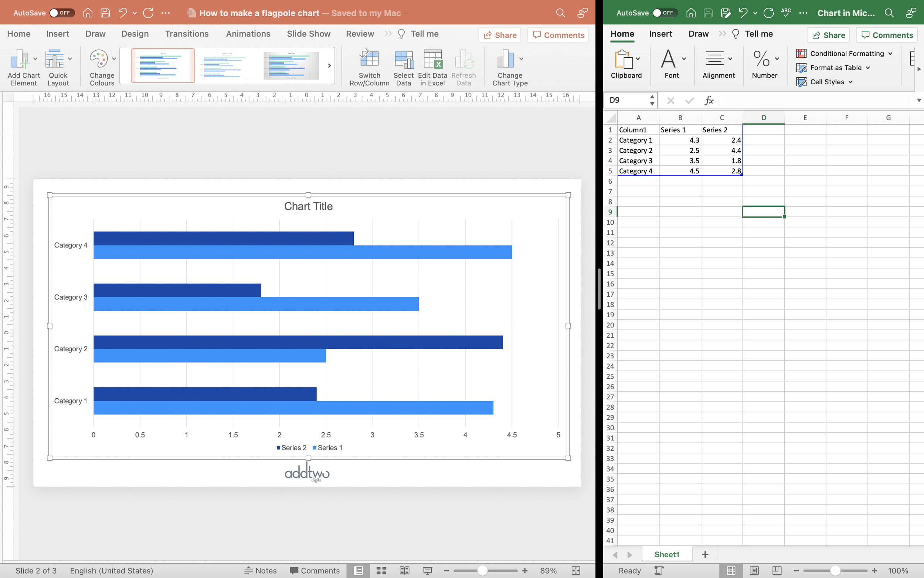Viewport: 924px width, 578px height.
Task: Expand Cell Styles dropdown
Action: pyautogui.click(x=851, y=82)
